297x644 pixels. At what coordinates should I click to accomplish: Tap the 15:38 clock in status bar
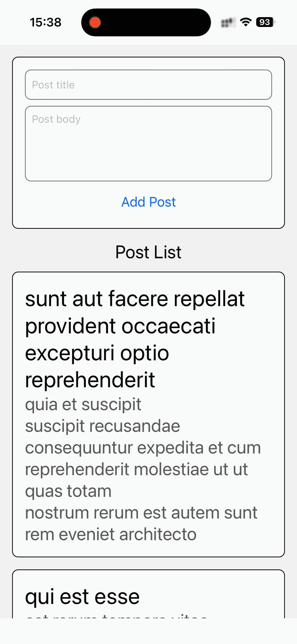coord(46,22)
